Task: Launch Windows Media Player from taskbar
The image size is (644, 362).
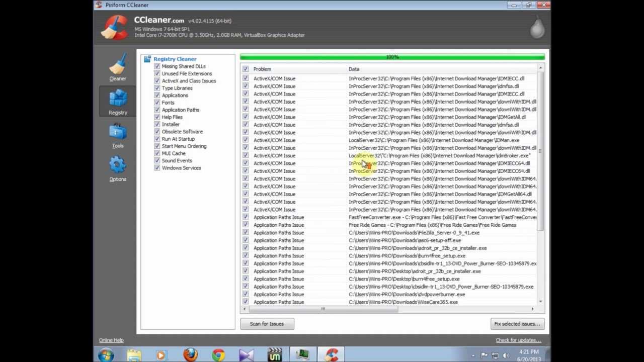Action: [x=161, y=355]
